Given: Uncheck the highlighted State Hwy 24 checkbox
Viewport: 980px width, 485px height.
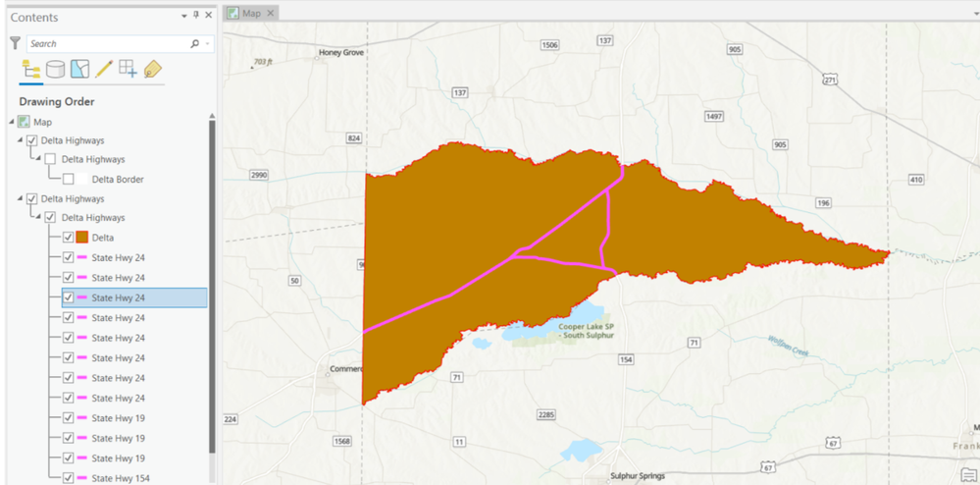Looking at the screenshot, I should click(68, 297).
